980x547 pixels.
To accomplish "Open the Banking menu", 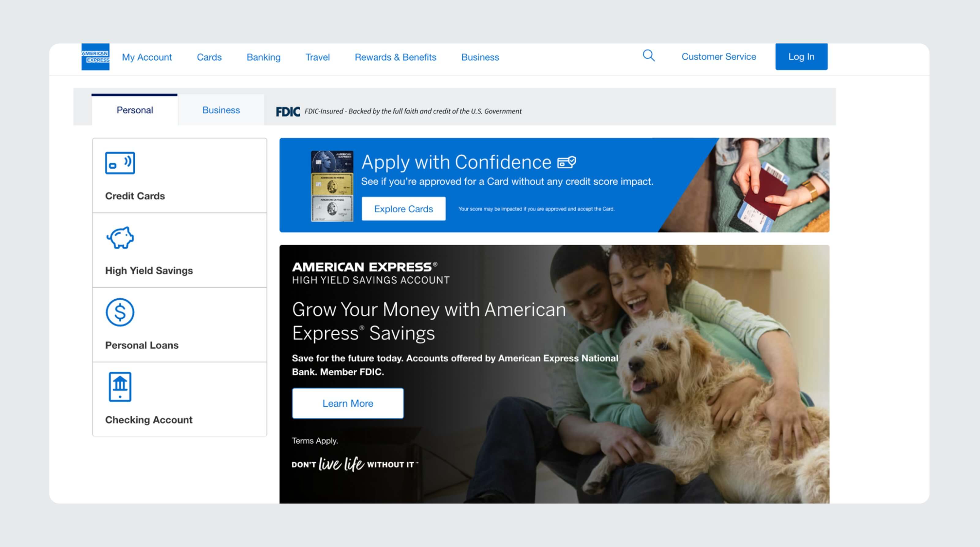I will tap(264, 57).
